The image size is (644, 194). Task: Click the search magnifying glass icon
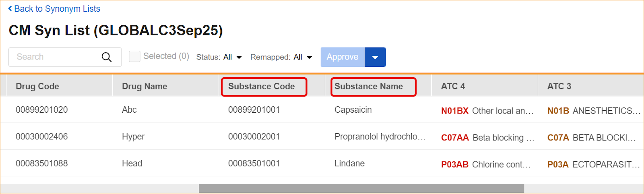107,57
